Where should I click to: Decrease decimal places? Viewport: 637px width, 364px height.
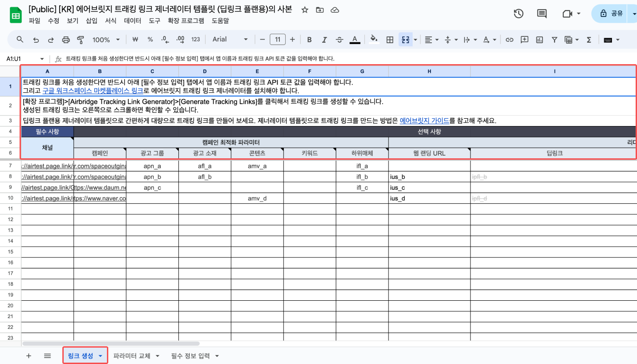click(x=165, y=40)
